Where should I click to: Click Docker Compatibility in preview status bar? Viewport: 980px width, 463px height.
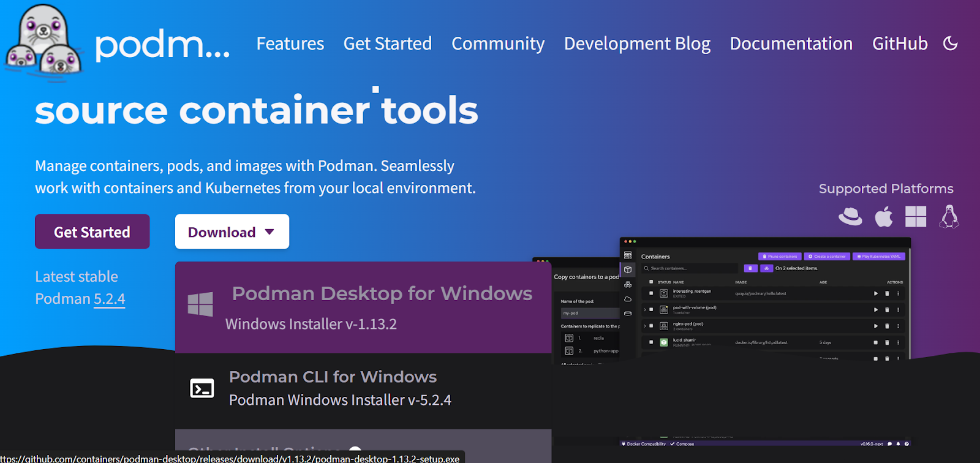point(644,444)
